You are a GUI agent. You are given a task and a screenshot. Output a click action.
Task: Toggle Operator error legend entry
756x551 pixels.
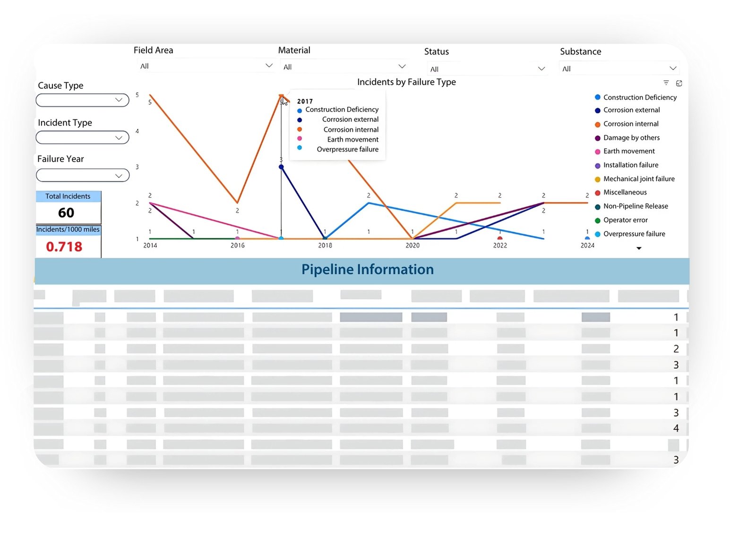click(x=625, y=220)
